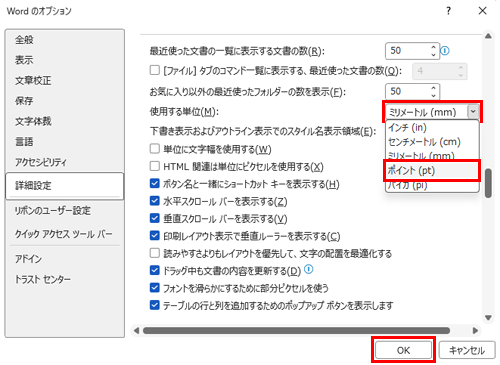Click the recent documents count spinner arrows

coord(433,51)
